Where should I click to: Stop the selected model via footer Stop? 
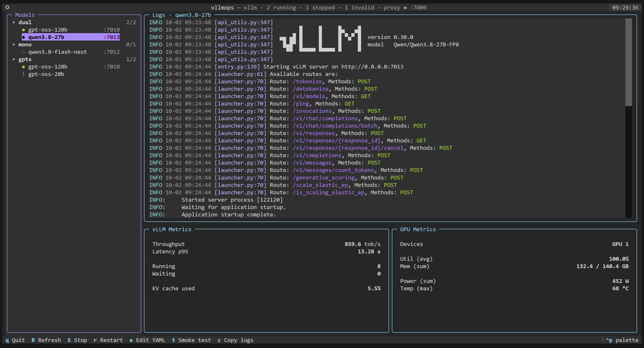click(x=77, y=340)
